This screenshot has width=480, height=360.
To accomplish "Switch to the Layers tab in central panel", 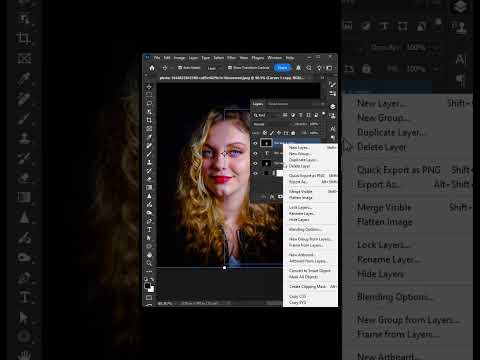I will 258,104.
